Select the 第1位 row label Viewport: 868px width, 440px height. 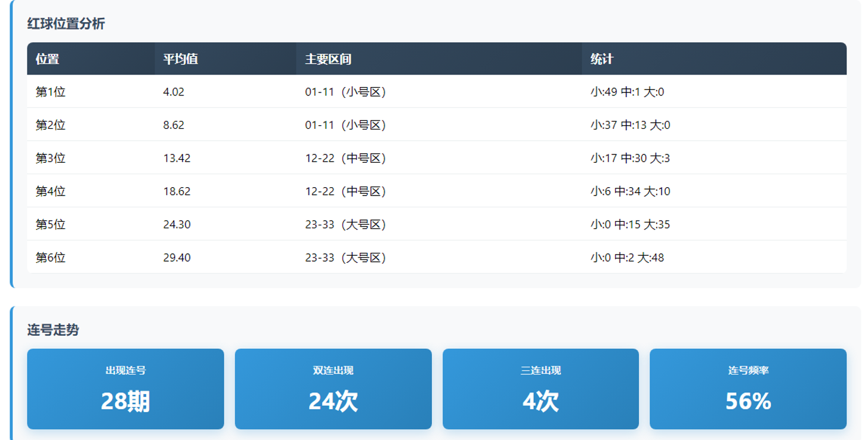[51, 92]
